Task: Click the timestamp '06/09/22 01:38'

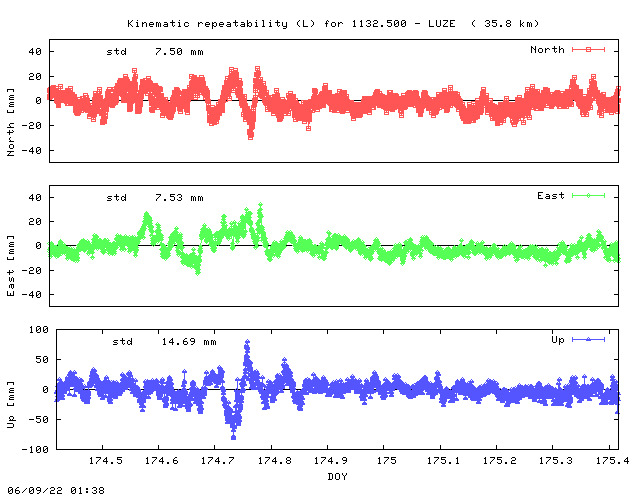Action: (56, 490)
